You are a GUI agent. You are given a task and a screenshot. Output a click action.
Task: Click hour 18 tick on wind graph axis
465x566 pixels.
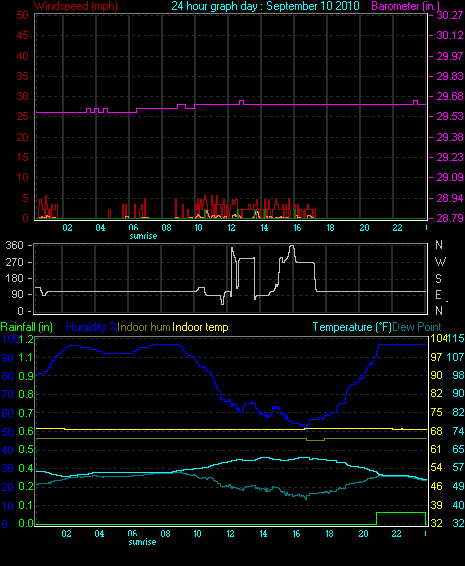coord(330,228)
